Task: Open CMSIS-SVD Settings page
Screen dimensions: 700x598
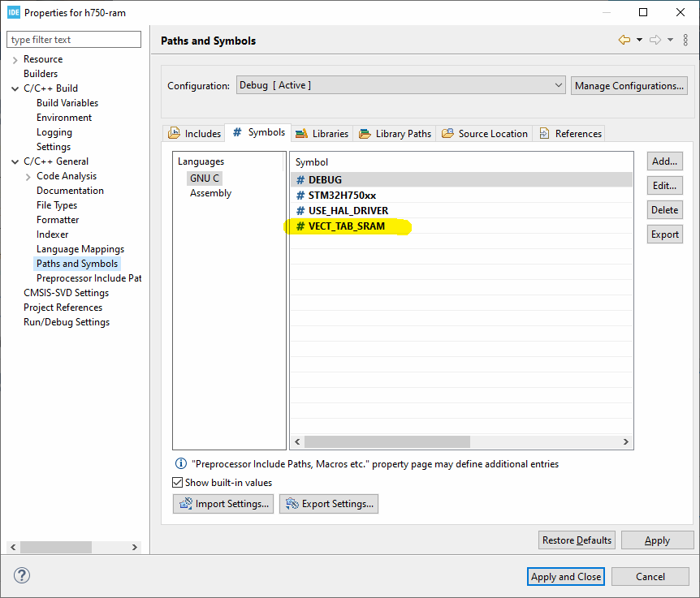Action: coord(66,293)
